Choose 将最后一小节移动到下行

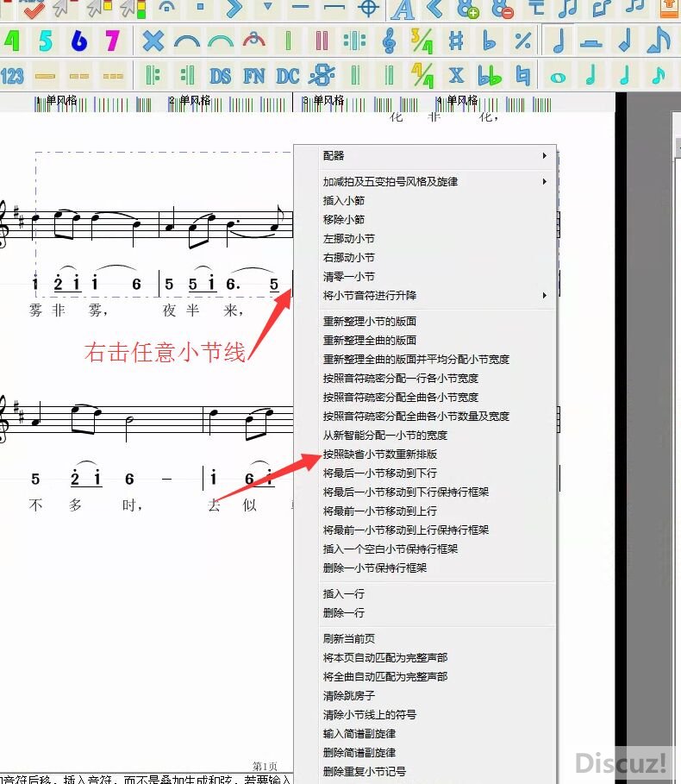pos(380,473)
